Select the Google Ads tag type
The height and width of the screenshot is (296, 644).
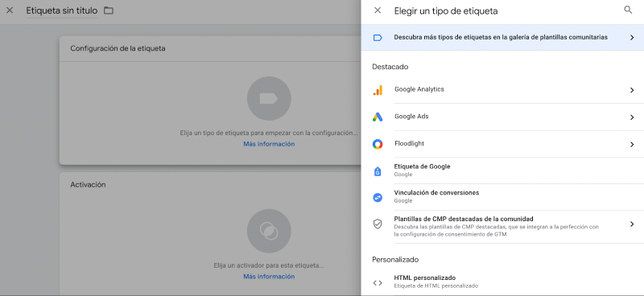(502, 117)
